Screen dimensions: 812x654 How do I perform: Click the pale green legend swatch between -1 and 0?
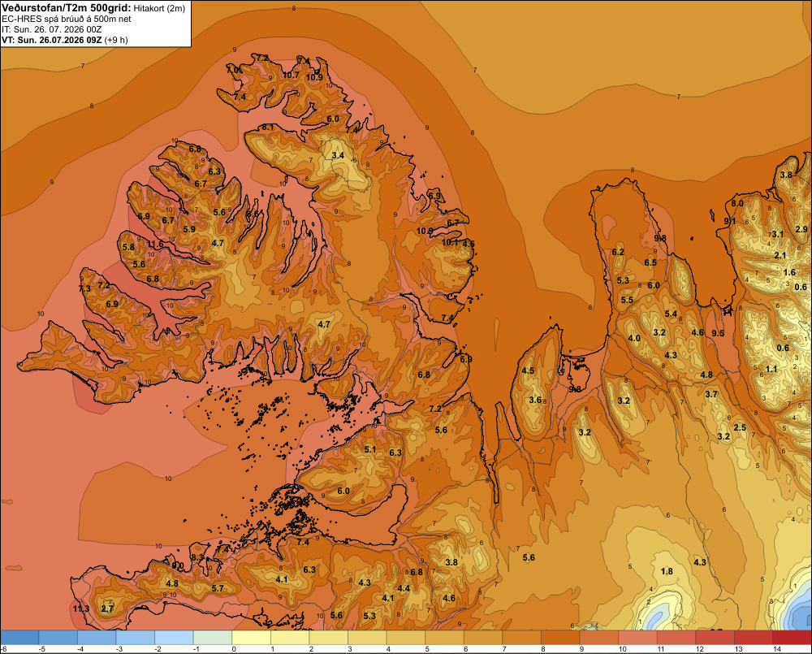pyautogui.click(x=212, y=638)
